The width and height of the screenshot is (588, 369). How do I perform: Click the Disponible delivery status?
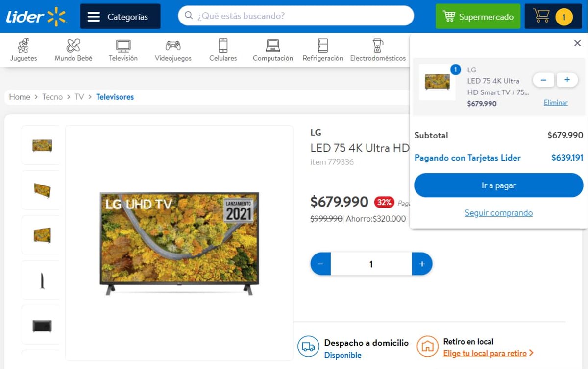click(x=343, y=355)
